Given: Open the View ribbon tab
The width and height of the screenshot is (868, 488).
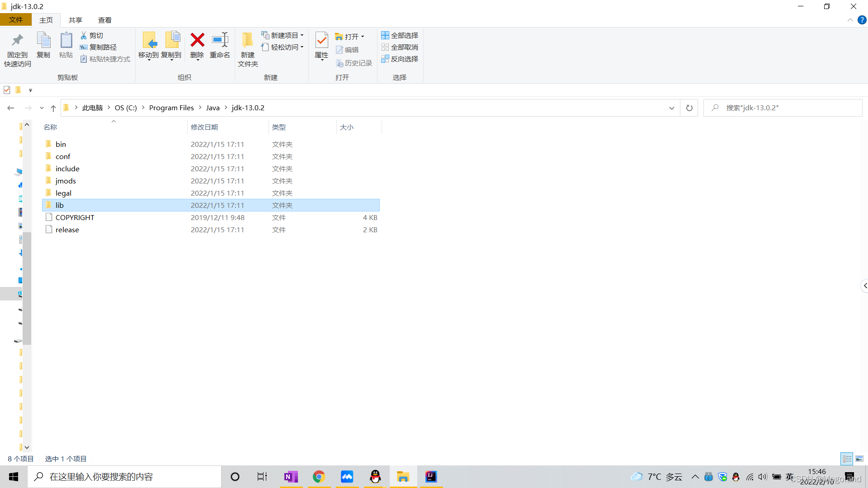Looking at the screenshot, I should coord(104,20).
